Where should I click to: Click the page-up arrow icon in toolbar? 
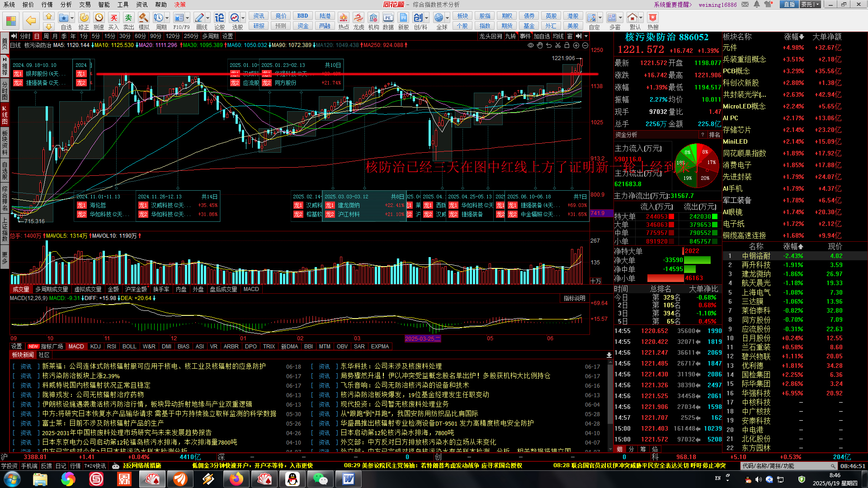(x=49, y=16)
